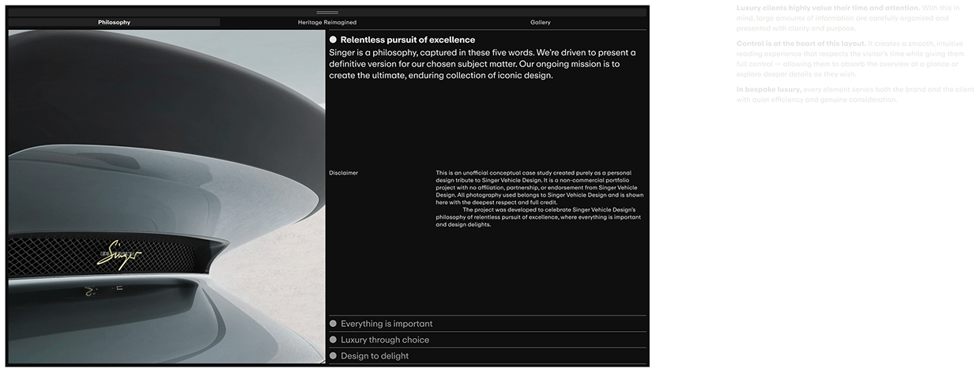Switch to the Philosophy tab
The image size is (980, 372).
coord(115,22)
